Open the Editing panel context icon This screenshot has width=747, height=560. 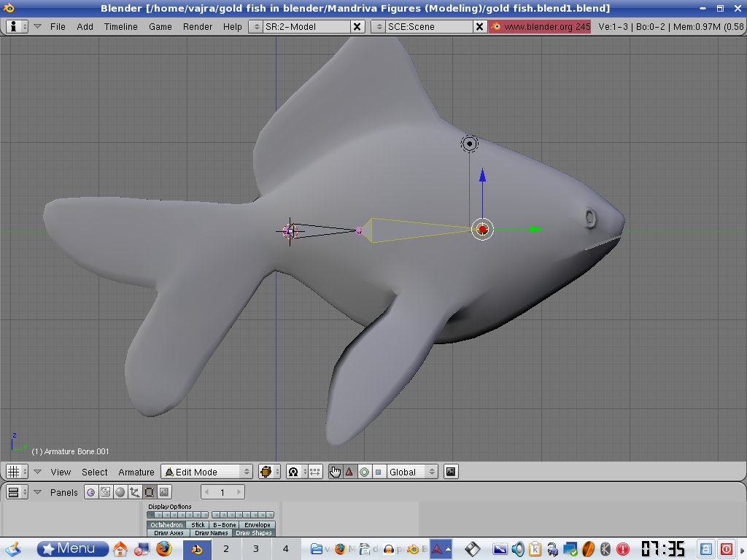(x=149, y=492)
